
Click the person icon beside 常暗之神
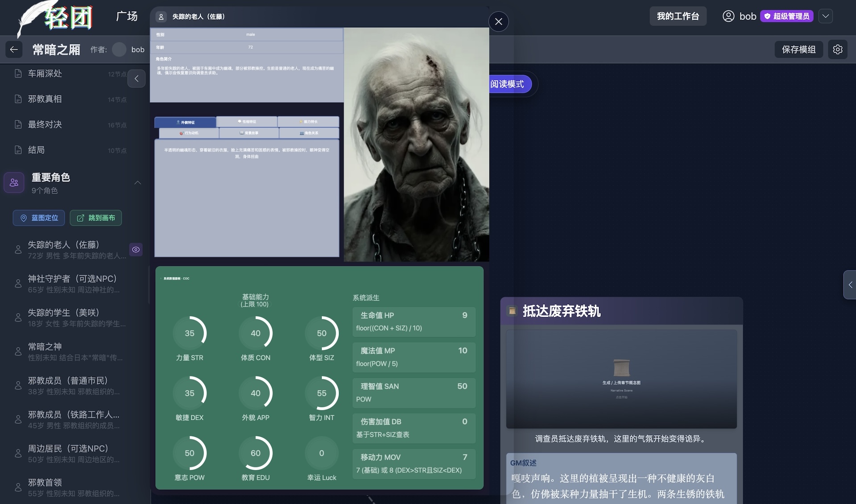click(x=18, y=351)
